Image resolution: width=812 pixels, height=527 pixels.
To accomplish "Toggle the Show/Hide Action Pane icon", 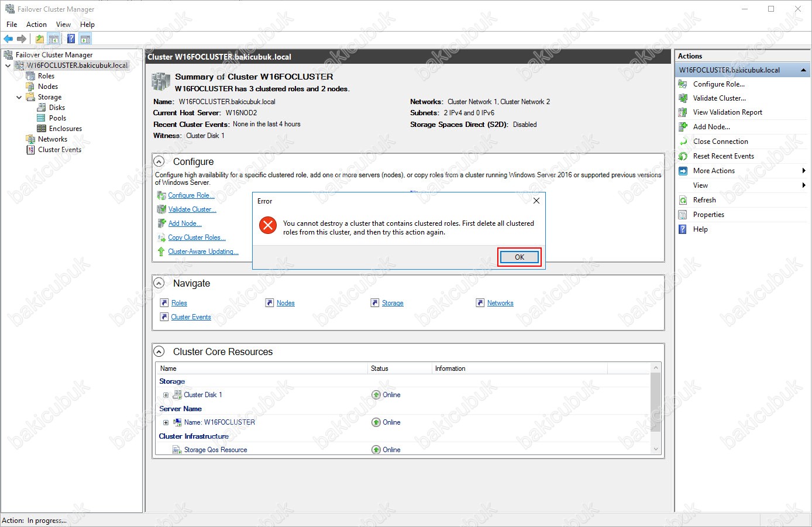I will (x=85, y=39).
